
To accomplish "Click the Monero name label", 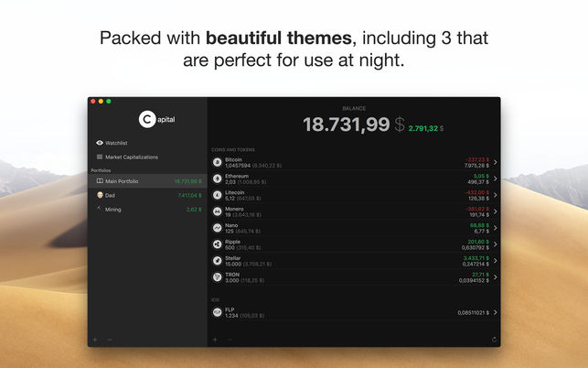I will coord(234,209).
